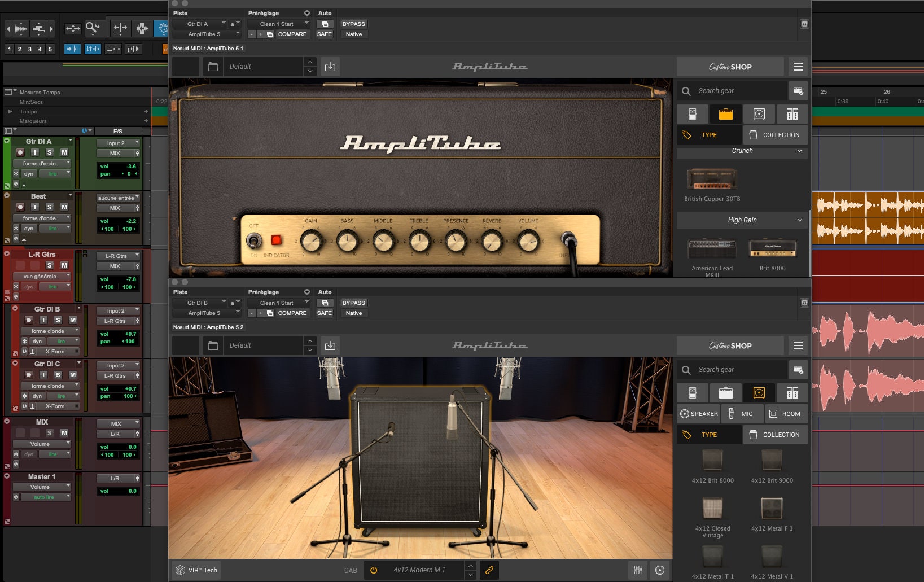Solo the Gtr DI C track

point(58,375)
